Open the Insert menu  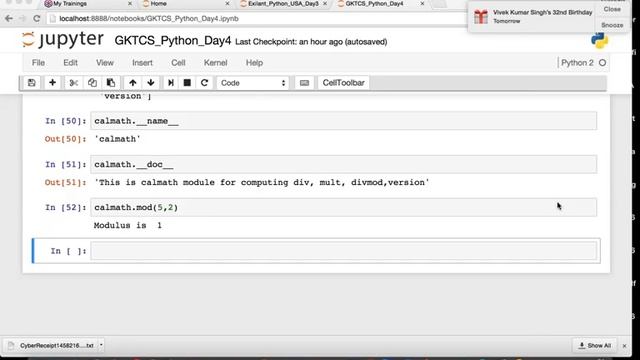click(x=142, y=63)
